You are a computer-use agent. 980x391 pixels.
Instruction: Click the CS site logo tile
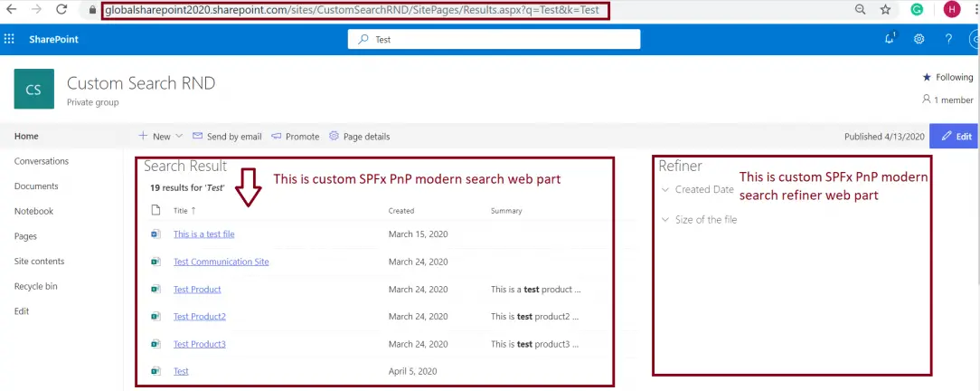[33, 89]
